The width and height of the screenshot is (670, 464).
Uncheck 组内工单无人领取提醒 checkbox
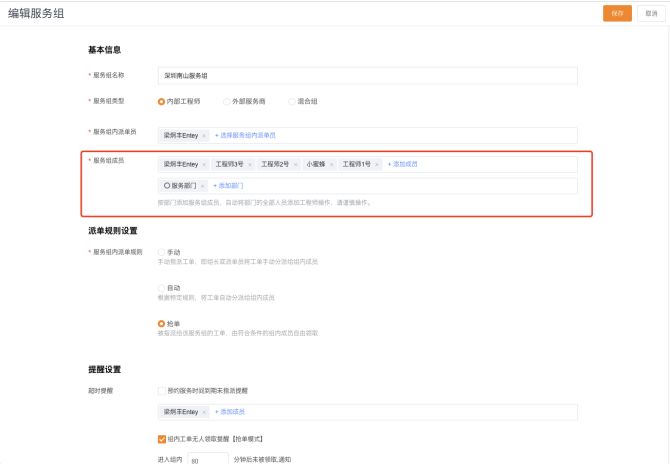coord(162,438)
